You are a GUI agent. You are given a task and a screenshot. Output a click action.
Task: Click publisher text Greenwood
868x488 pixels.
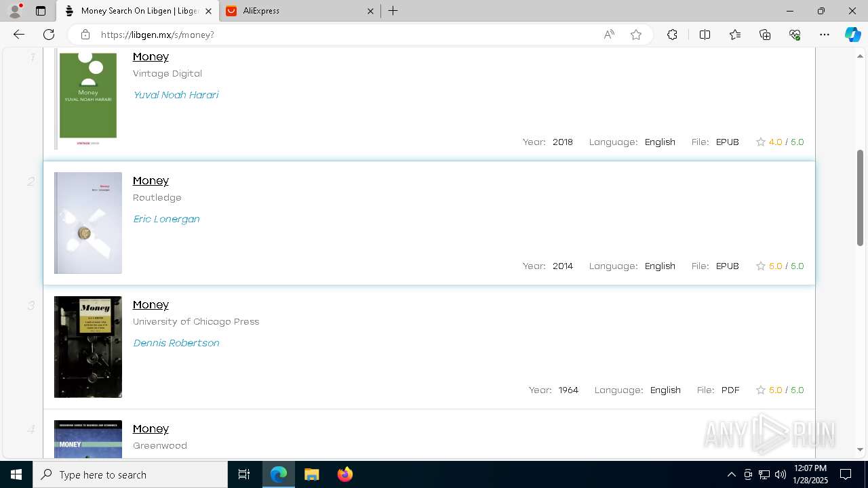coord(160,445)
